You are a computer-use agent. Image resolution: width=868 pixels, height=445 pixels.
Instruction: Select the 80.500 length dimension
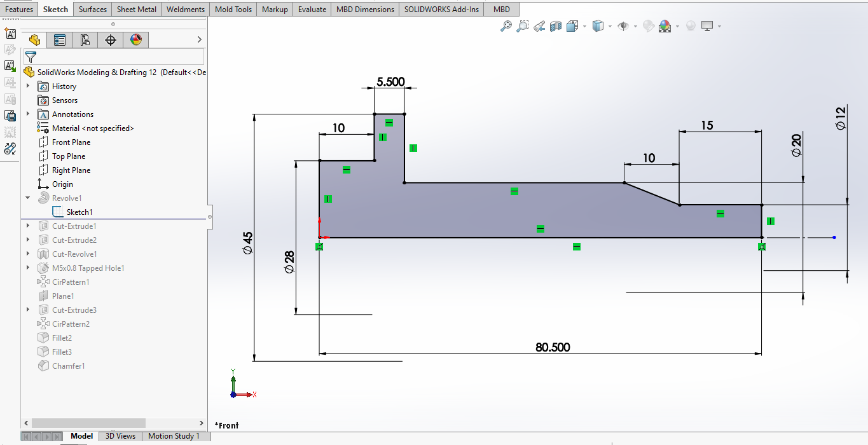tap(553, 347)
